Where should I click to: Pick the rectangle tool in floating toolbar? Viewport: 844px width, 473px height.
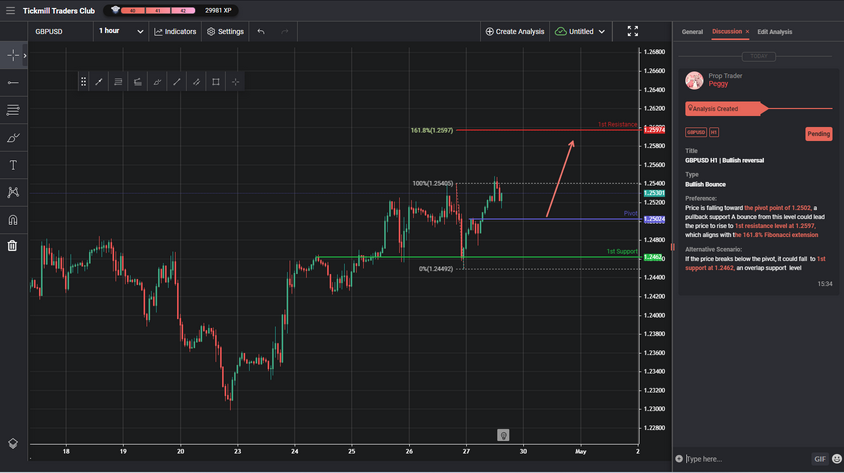[x=216, y=82]
